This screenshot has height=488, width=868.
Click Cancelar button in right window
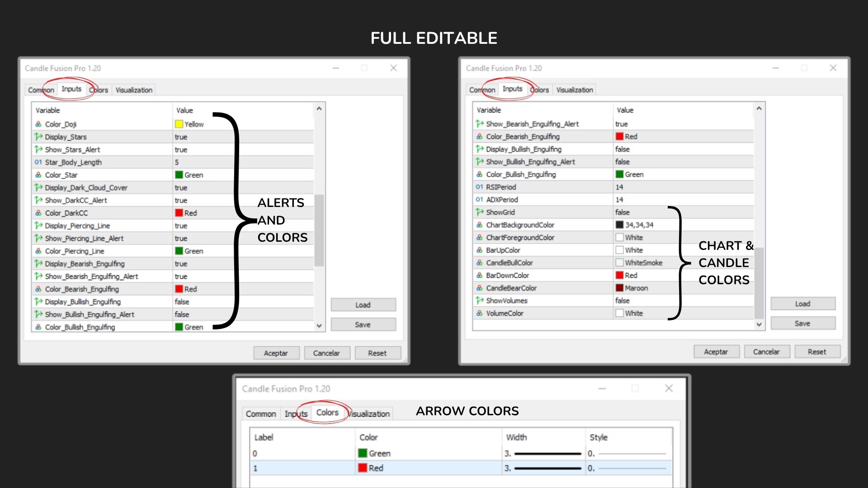coord(766,352)
